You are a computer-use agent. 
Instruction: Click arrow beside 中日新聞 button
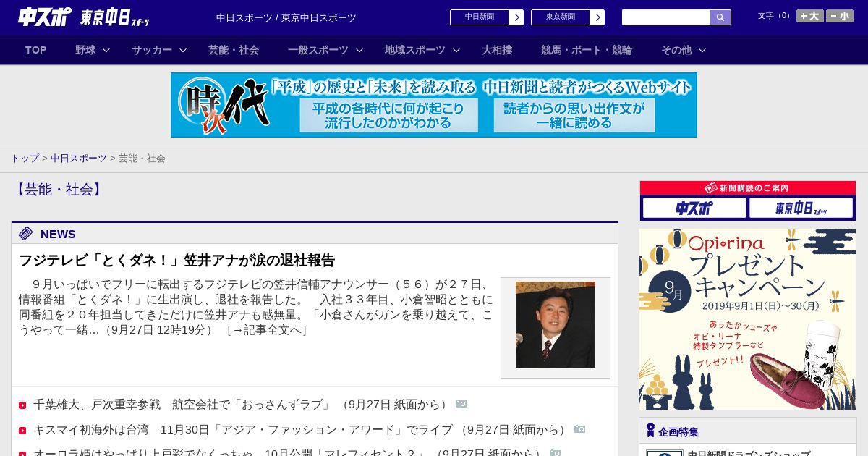coord(516,17)
